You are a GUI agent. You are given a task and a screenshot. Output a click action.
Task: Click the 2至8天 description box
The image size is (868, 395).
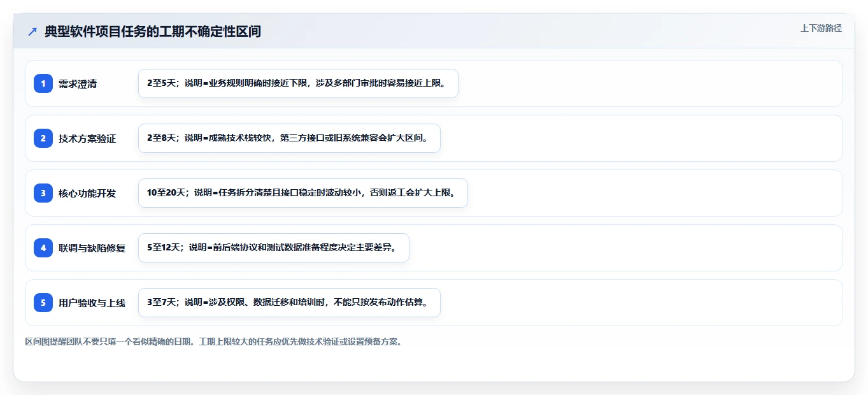tap(289, 138)
